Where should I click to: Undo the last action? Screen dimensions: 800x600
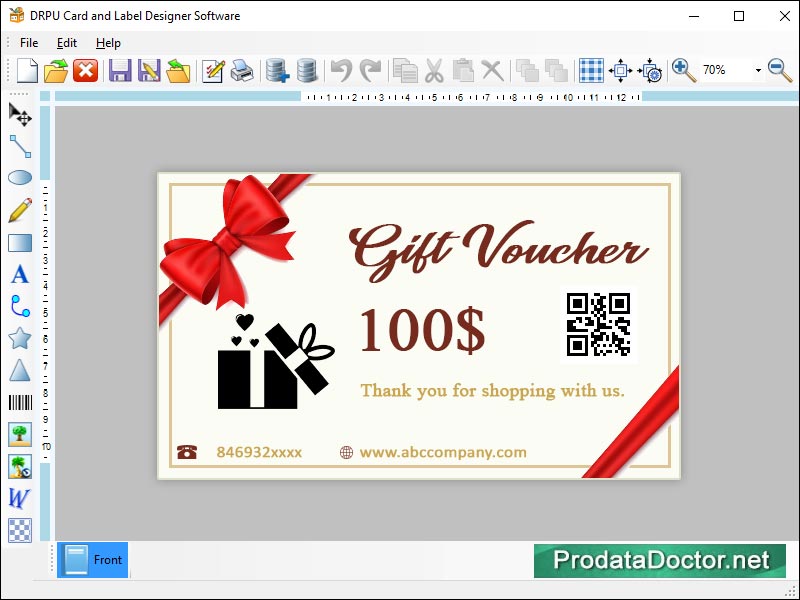(344, 70)
